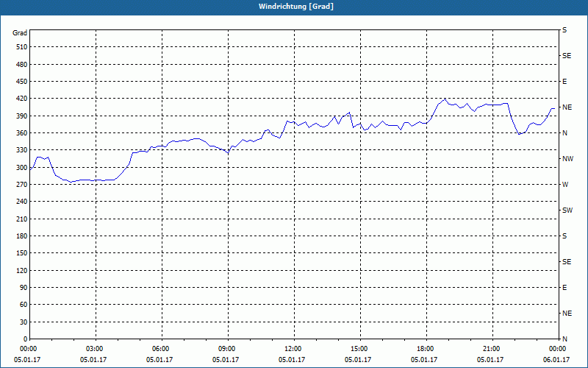Select the 30 y-axis value
The image size is (588, 368).
[24, 322]
